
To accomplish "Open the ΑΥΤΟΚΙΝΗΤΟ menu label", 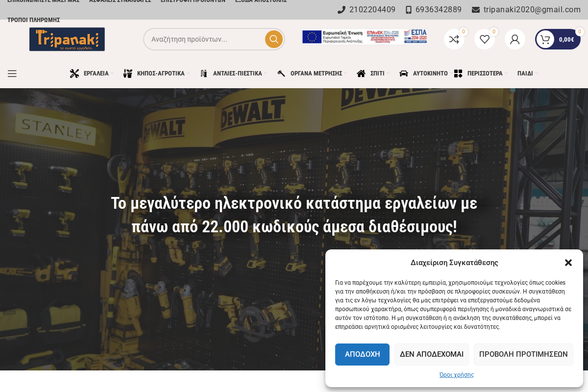I will 430,73.
